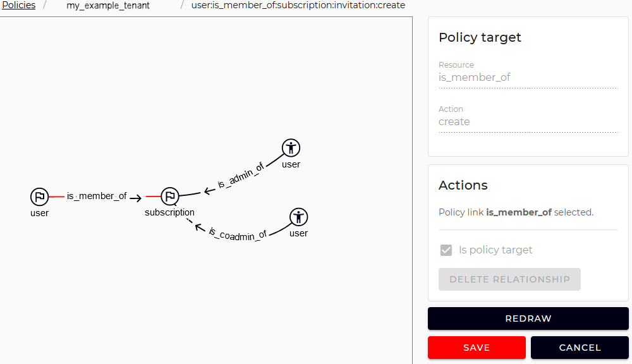Screen dimensions: 632x364
Task: Click the arrowhead on the is_admin_of edge
Action: 207,190
